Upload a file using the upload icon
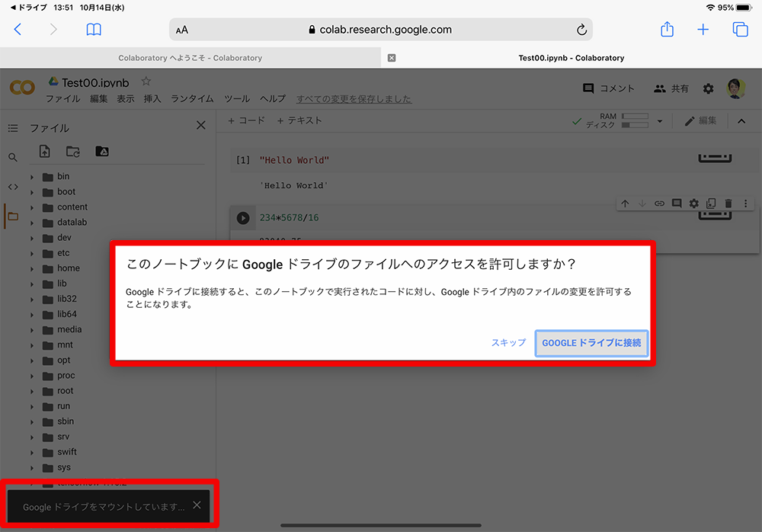The image size is (762, 532). 44,151
